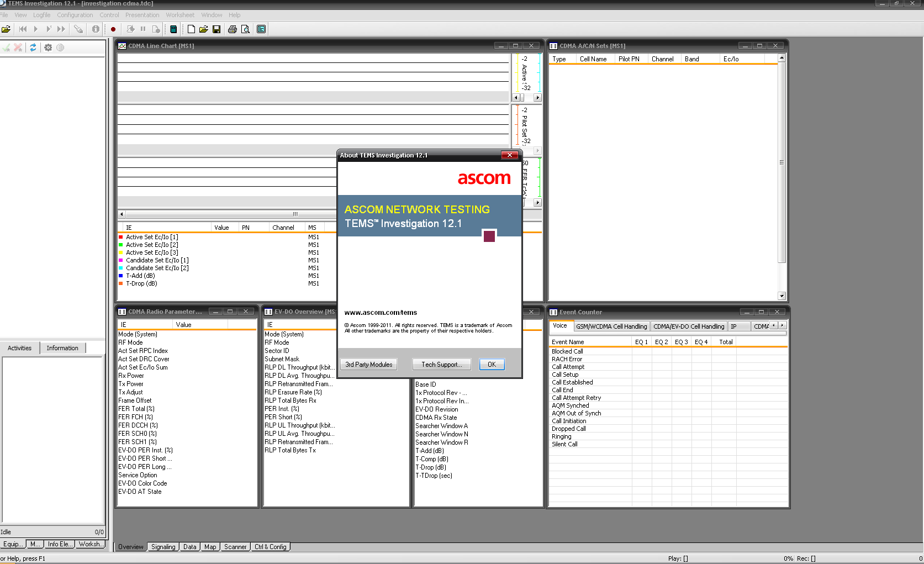This screenshot has width=924, height=564.
Task: Click the printer icon
Action: [x=233, y=29]
